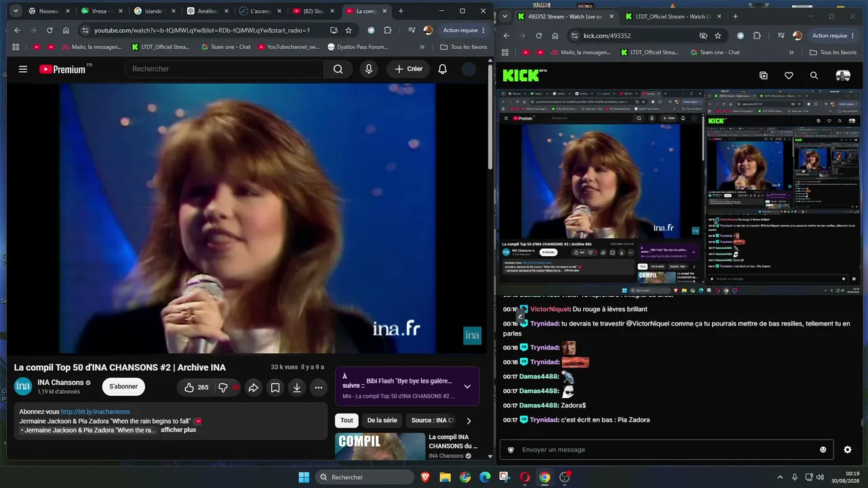This screenshot has height=488, width=868.
Task: Open the YouTube account avatar menu
Action: click(469, 69)
